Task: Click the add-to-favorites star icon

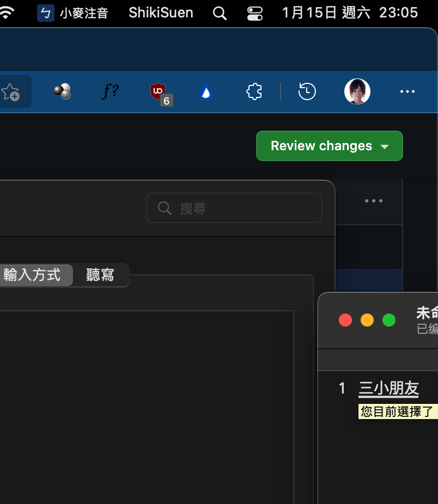Action: point(11,91)
